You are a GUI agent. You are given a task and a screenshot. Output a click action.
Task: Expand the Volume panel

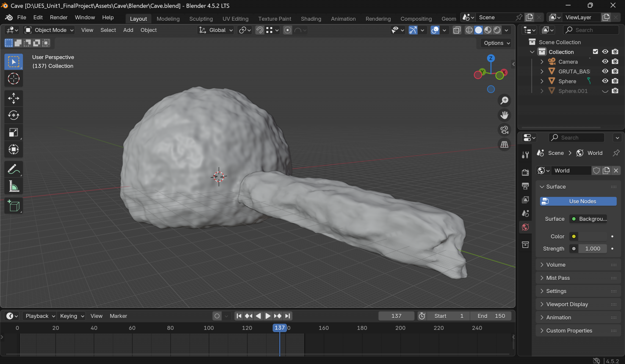pos(556,265)
